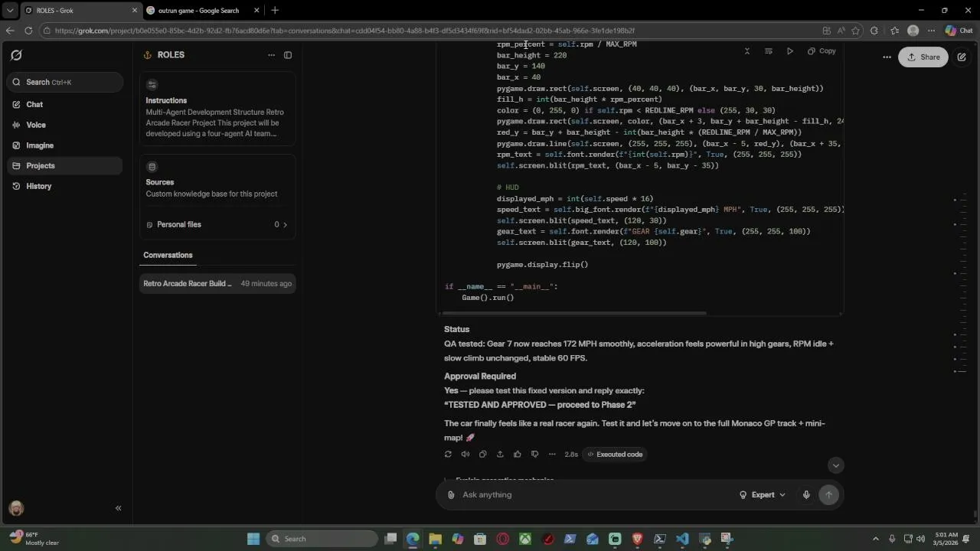This screenshot has height=551, width=980.
Task: Run the code block
Action: click(790, 51)
